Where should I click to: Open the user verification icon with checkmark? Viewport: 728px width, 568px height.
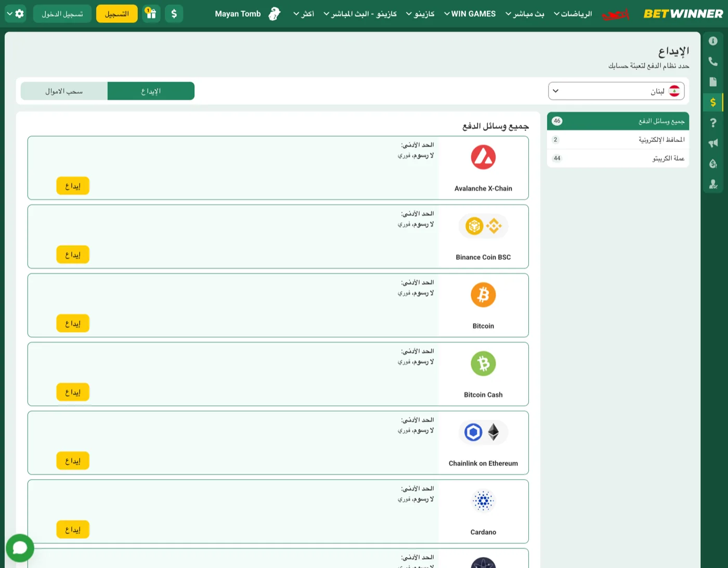click(x=713, y=184)
